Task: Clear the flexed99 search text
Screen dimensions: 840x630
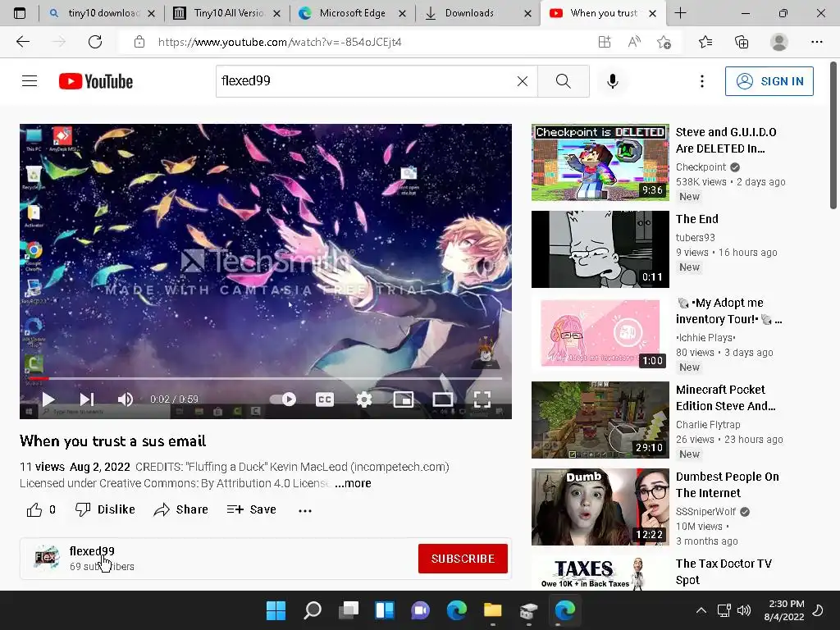Action: pos(523,81)
